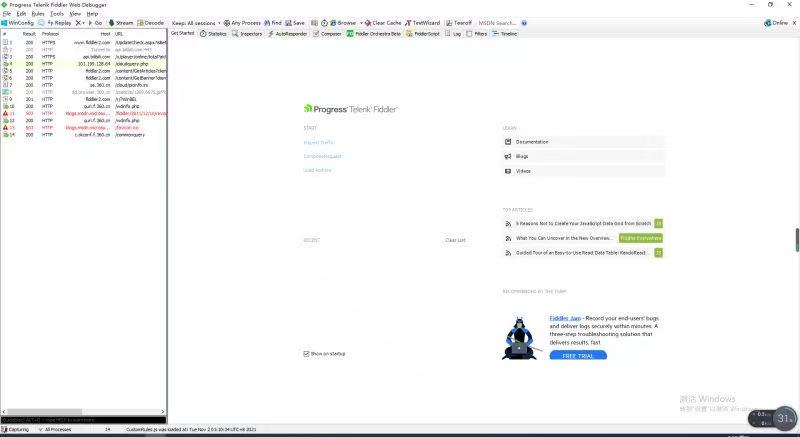800x437 pixels.
Task: Click the Online status indicator
Action: [x=776, y=23]
